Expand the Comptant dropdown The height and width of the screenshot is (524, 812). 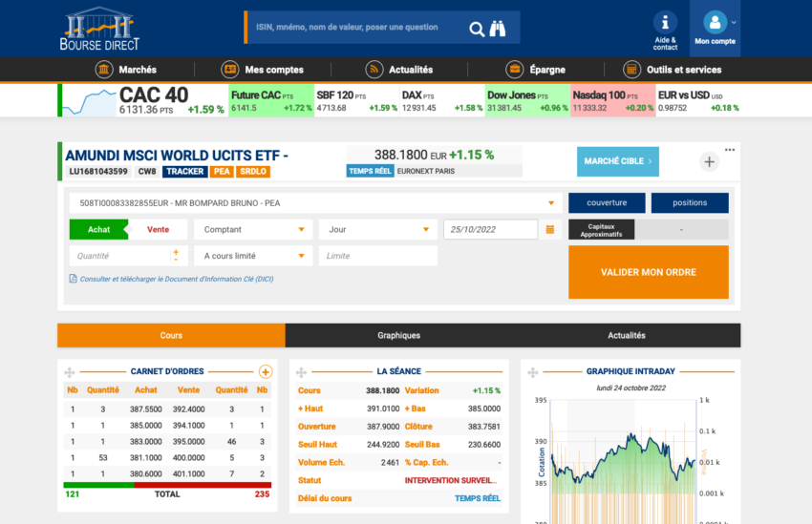coord(253,230)
